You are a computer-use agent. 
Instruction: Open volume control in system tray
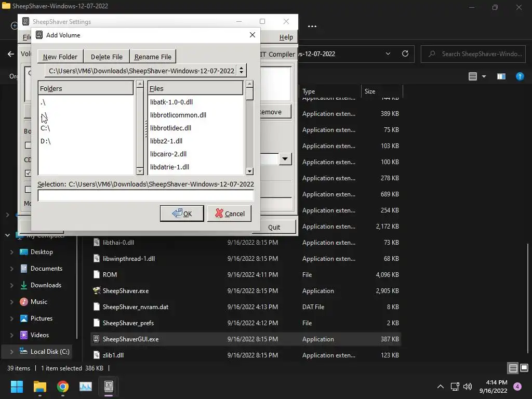click(468, 387)
